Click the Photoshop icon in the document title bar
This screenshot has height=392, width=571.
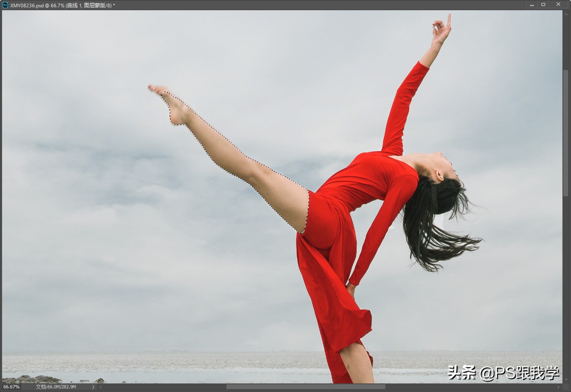pyautogui.click(x=5, y=5)
